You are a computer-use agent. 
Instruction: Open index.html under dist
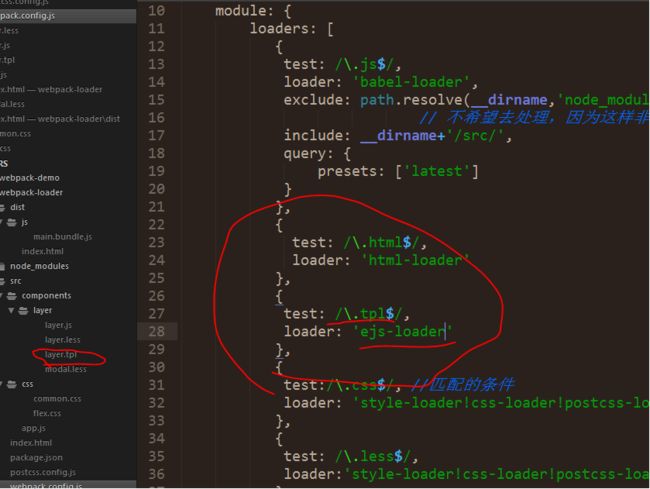coord(42,252)
